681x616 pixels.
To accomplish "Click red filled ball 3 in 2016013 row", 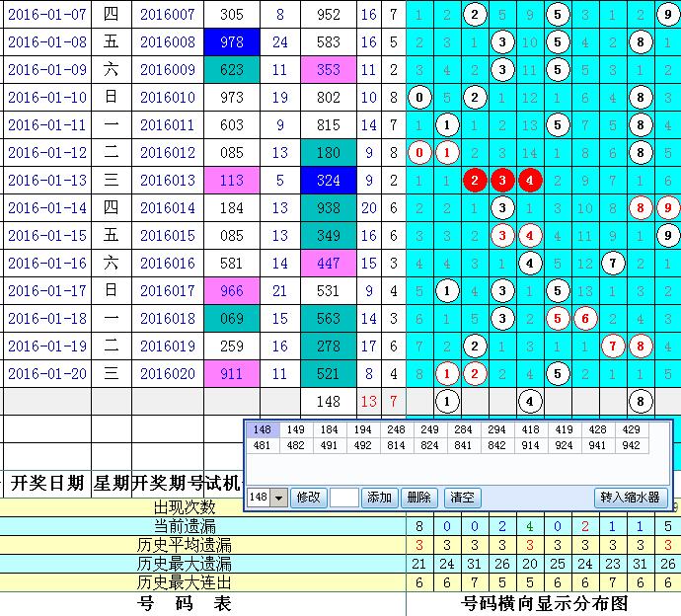I will (x=502, y=181).
